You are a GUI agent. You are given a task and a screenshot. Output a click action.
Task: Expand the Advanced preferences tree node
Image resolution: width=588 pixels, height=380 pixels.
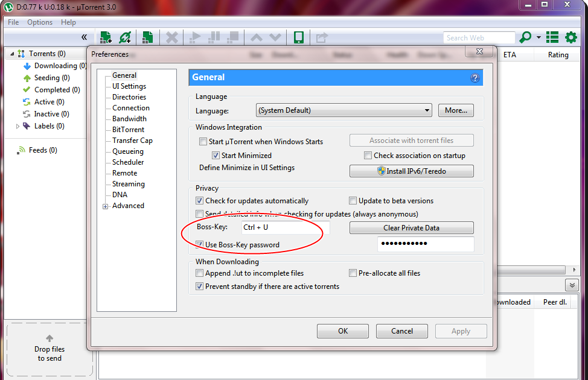(106, 206)
